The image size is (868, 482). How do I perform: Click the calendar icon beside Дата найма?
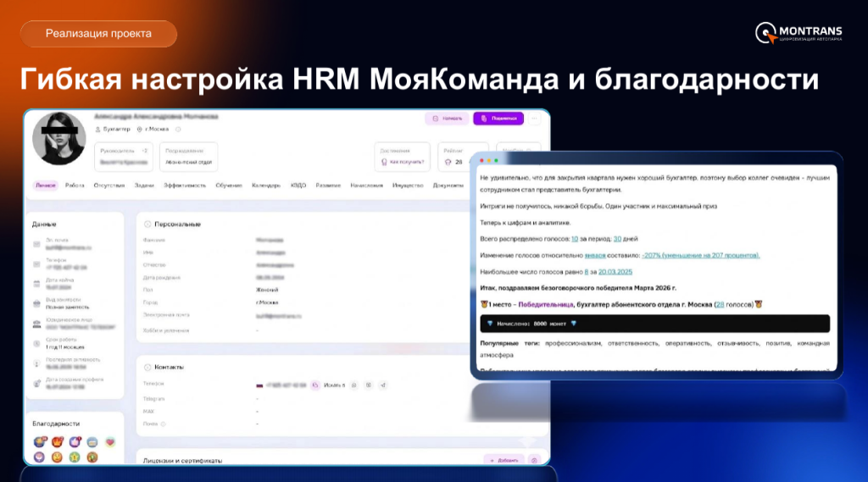point(36,284)
